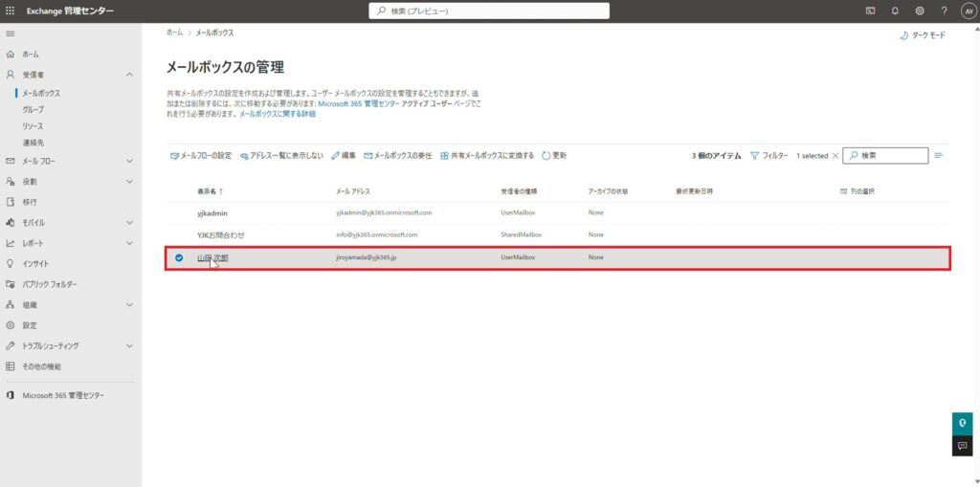Open リソース in the sidebar
This screenshot has width=980, height=487.
[x=33, y=126]
